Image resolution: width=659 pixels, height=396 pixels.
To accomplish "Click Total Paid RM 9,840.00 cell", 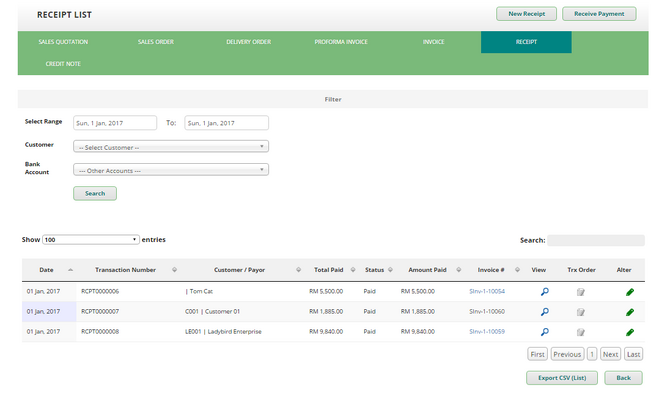I will pyautogui.click(x=326, y=332).
